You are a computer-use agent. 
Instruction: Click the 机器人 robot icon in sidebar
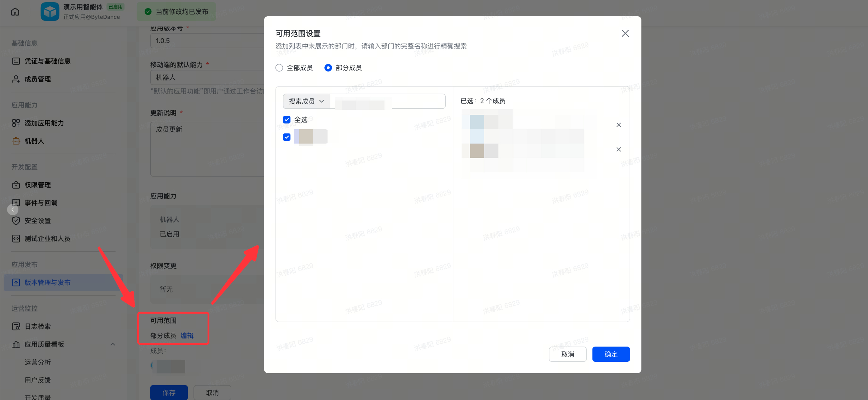click(16, 141)
